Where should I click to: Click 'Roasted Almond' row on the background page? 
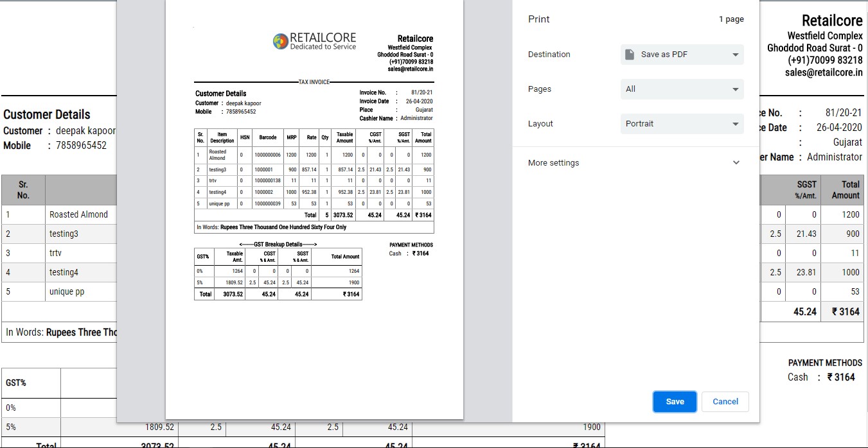click(x=78, y=214)
